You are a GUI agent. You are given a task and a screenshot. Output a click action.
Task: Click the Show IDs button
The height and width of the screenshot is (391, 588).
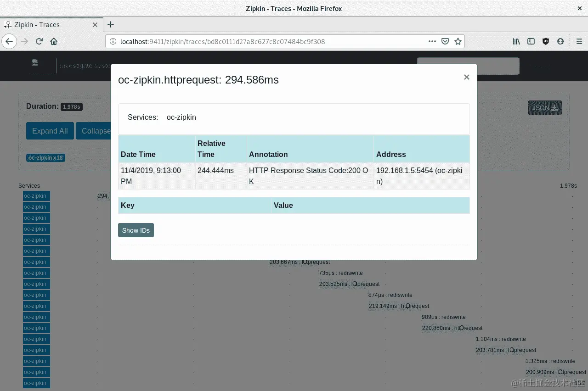click(136, 230)
